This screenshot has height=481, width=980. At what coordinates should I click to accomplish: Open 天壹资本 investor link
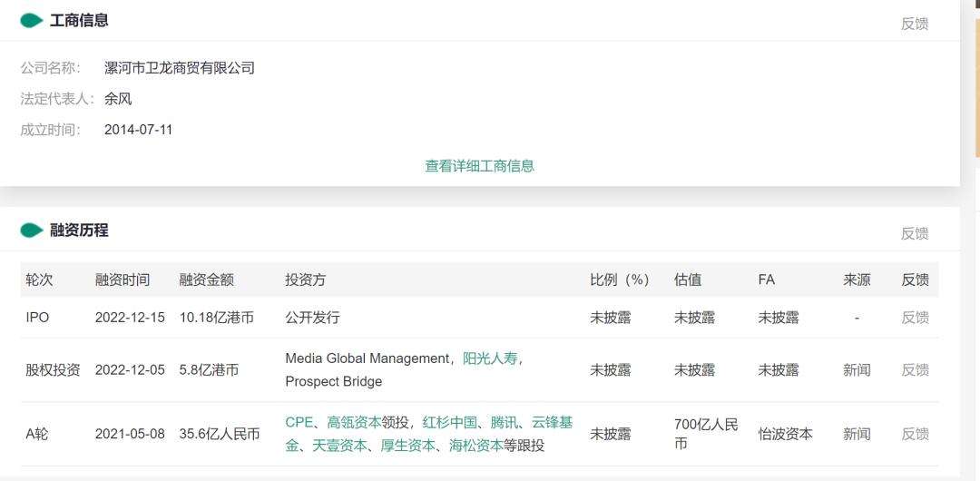339,446
